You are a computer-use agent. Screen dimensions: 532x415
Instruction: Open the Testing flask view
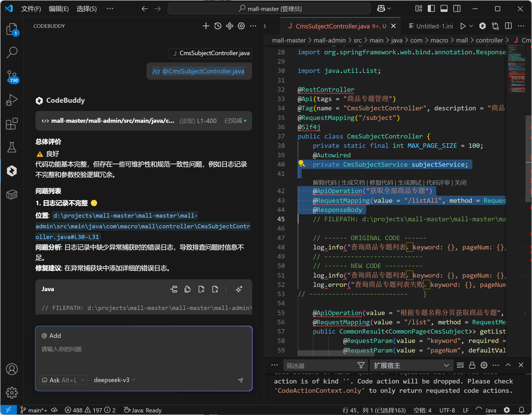(12, 147)
